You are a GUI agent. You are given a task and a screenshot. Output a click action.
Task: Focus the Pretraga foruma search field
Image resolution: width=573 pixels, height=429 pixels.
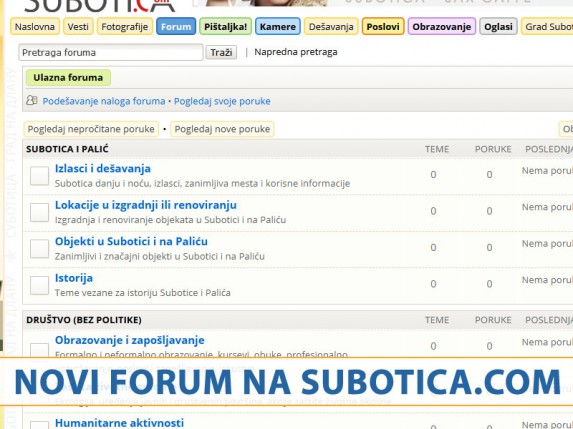click(111, 52)
